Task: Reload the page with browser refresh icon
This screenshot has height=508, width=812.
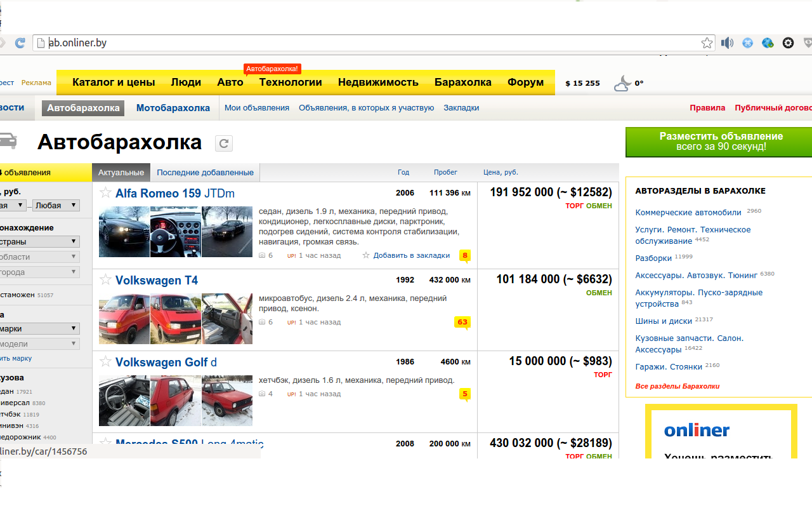Action: [20, 43]
